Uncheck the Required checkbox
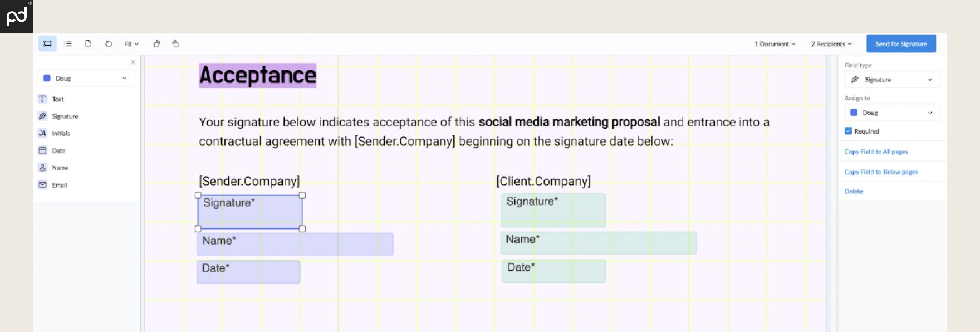 (x=848, y=131)
